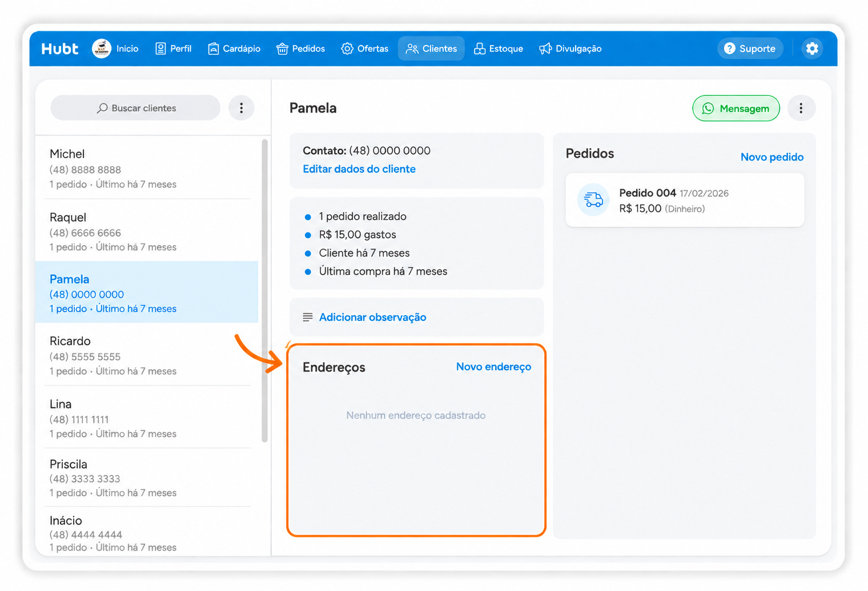Click the Suporte help button

click(750, 49)
